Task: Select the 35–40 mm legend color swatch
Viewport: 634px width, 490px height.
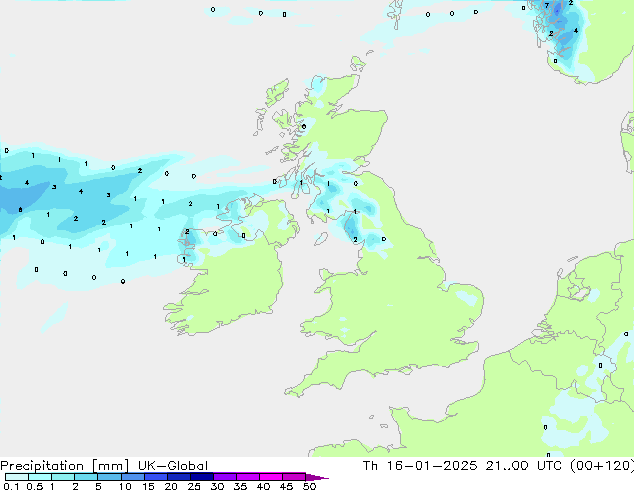Action: 247,477
